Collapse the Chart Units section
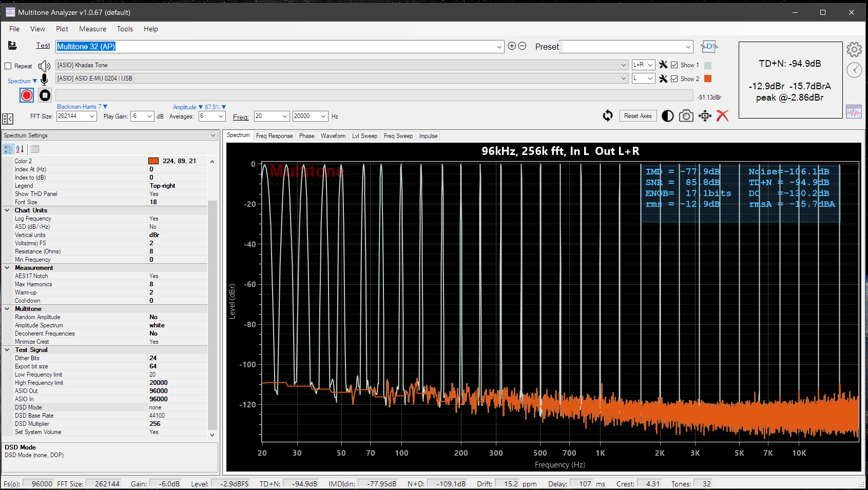 pyautogui.click(x=7, y=210)
